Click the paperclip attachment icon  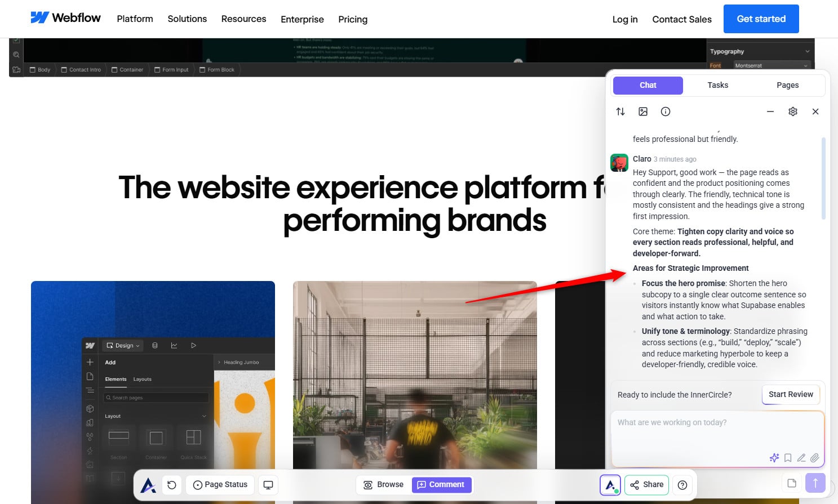coord(815,458)
